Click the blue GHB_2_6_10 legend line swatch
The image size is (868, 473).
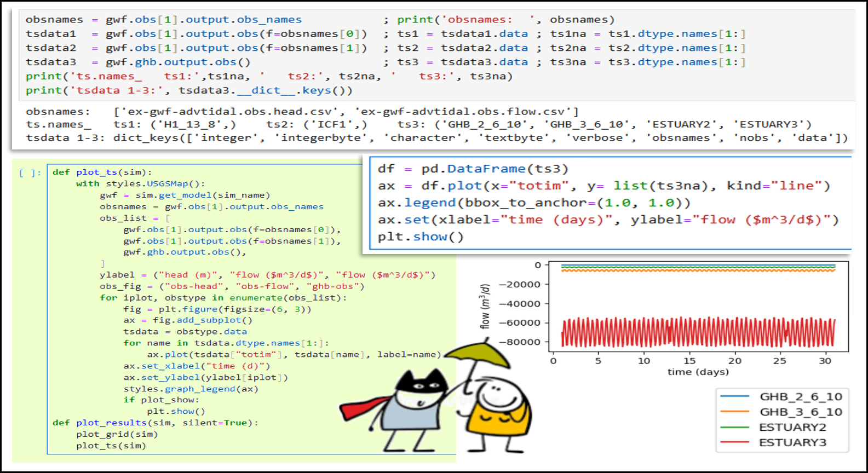(x=735, y=396)
